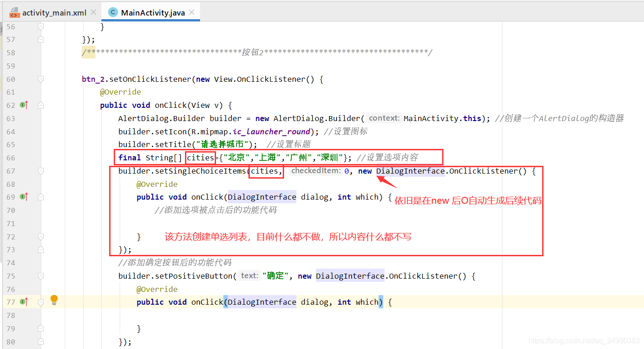This screenshot has width=644, height=349.
Task: Click the implements-method gutter icon on line 69
Action: (x=24, y=197)
